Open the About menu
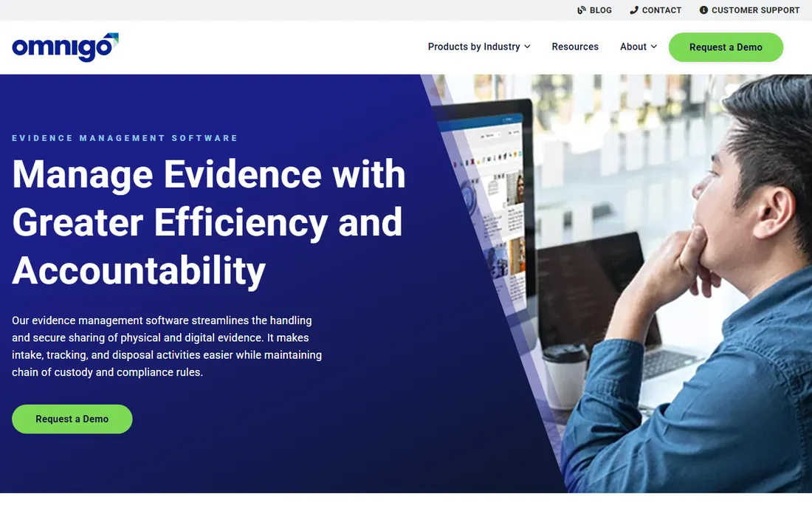Image resolution: width=812 pixels, height=508 pixels. tap(639, 47)
